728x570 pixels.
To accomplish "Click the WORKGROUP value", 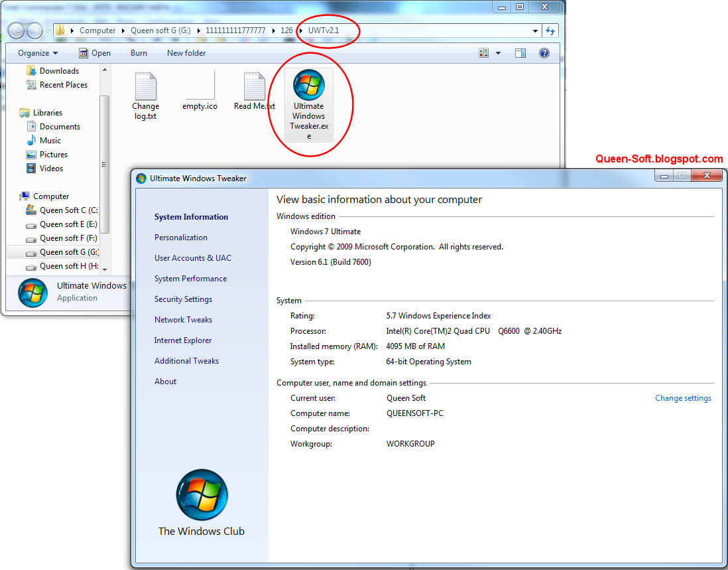I will coord(410,444).
